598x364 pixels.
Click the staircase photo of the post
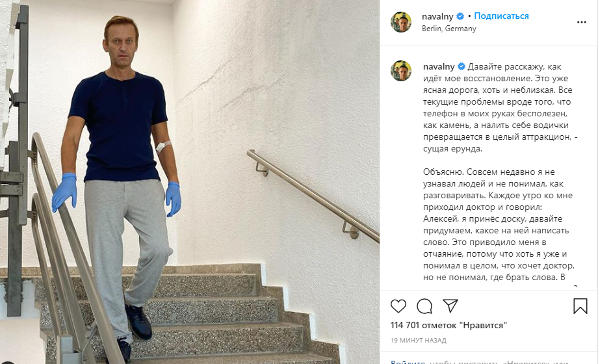(x=190, y=182)
